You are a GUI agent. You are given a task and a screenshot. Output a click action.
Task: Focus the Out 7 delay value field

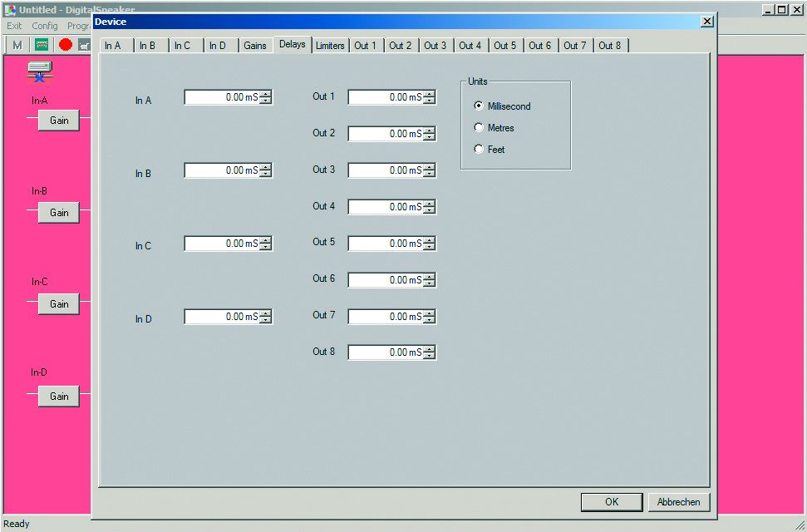pos(386,316)
